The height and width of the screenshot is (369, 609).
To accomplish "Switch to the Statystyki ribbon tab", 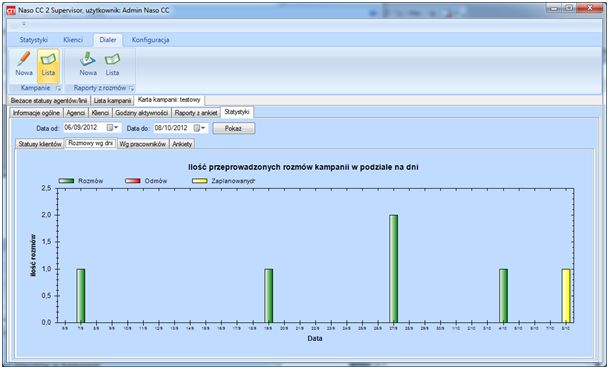I will click(x=34, y=40).
